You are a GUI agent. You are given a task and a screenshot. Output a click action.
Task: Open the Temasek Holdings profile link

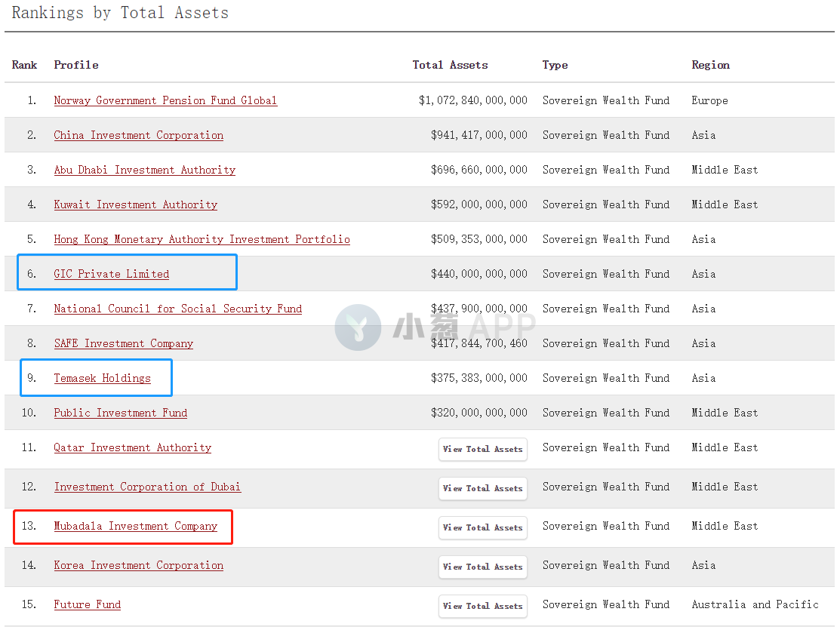(x=103, y=379)
